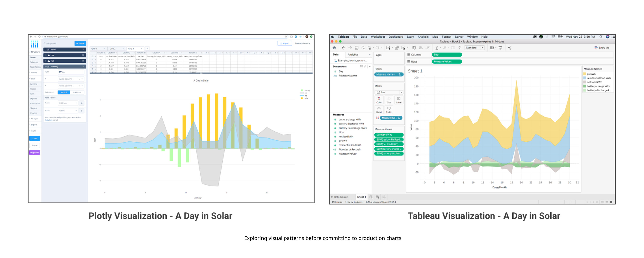Click the + Trace button

click(80, 43)
